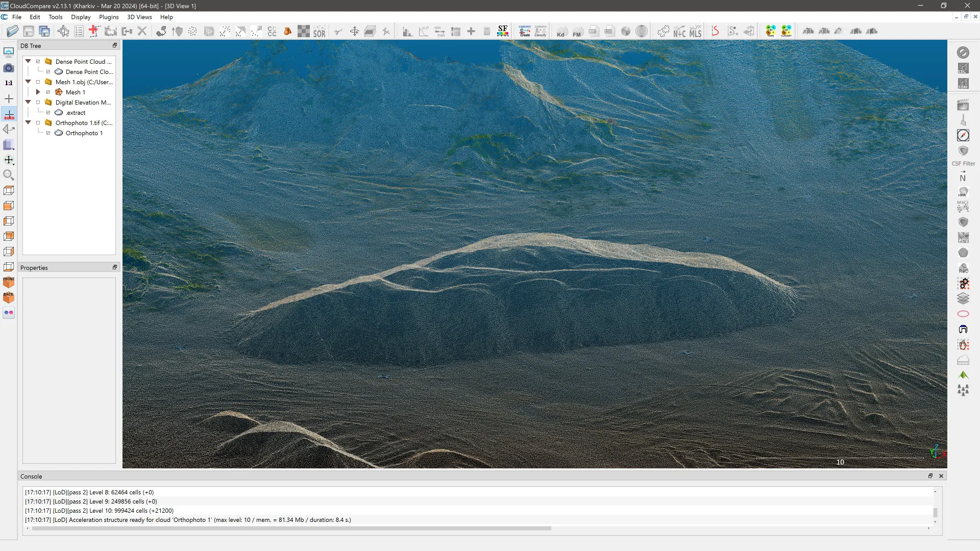Open the Plugins menu
This screenshot has height=551, width=980.
tap(109, 17)
